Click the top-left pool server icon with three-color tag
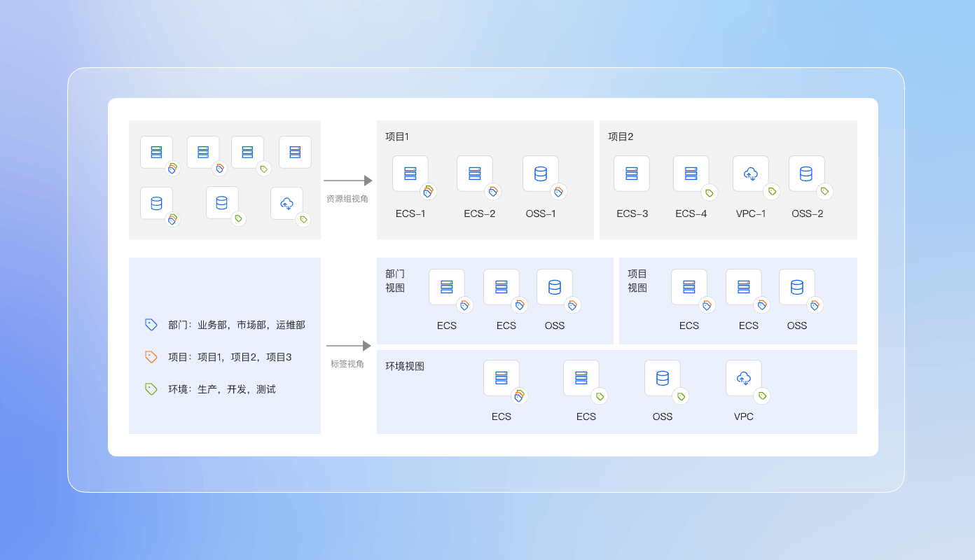975x560 pixels. pyautogui.click(x=156, y=152)
